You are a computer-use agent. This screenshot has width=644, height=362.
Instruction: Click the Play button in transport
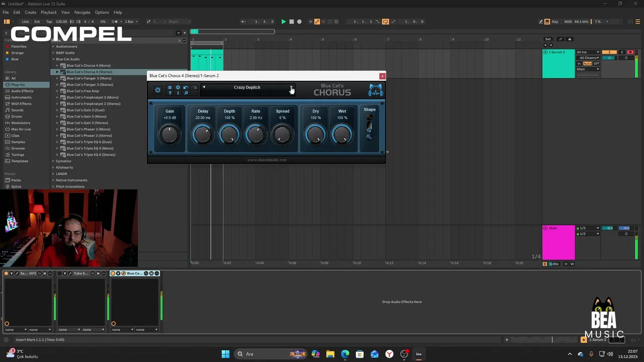coord(283,22)
